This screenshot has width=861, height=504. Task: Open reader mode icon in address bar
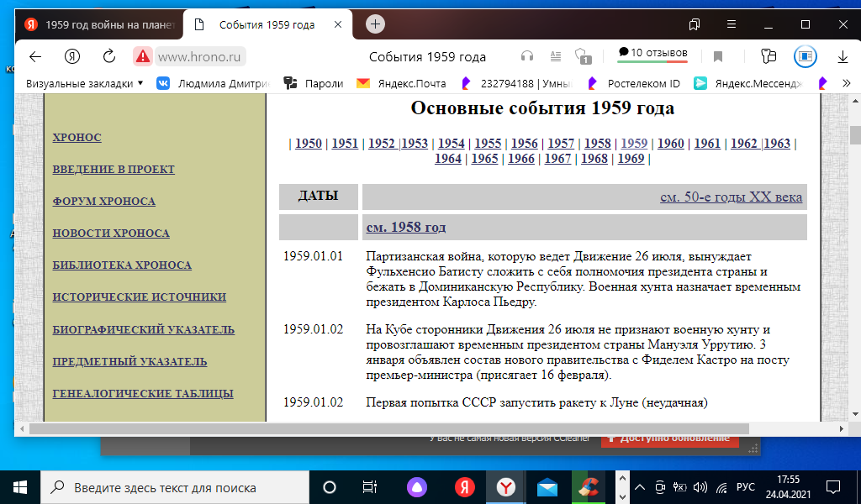[555, 56]
